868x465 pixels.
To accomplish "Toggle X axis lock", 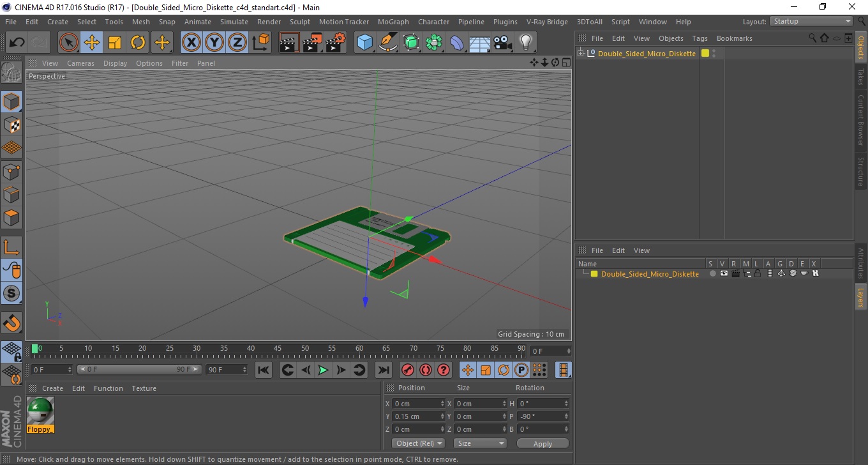I will tap(191, 43).
